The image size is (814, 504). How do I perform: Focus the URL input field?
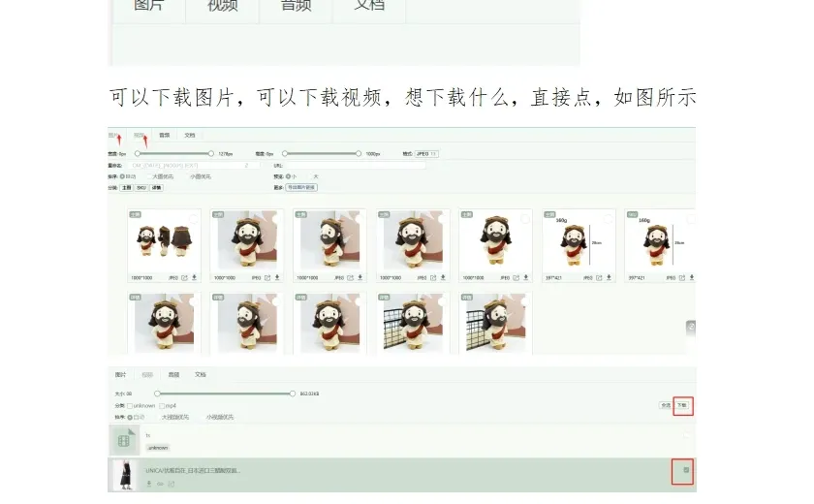tap(355, 166)
